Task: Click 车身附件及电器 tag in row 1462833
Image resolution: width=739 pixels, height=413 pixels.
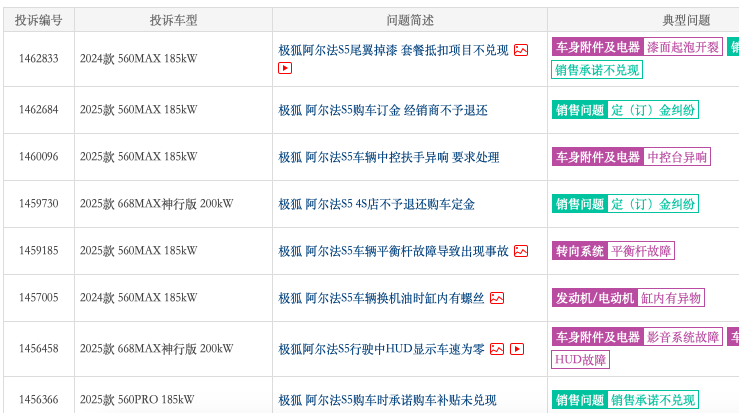Action: [598, 47]
